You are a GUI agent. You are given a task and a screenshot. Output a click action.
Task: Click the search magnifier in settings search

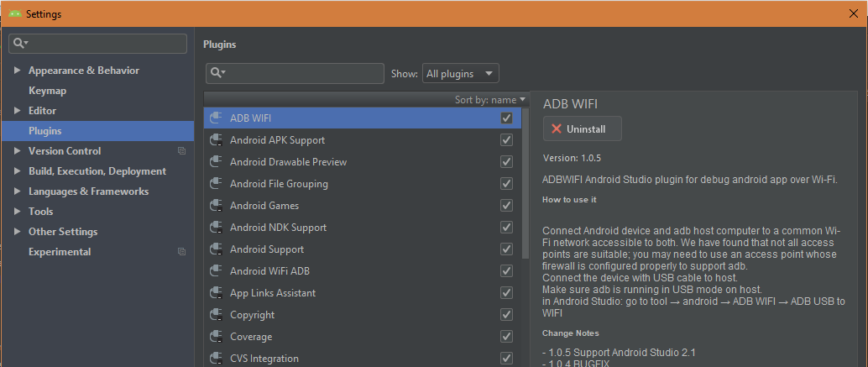(20, 43)
